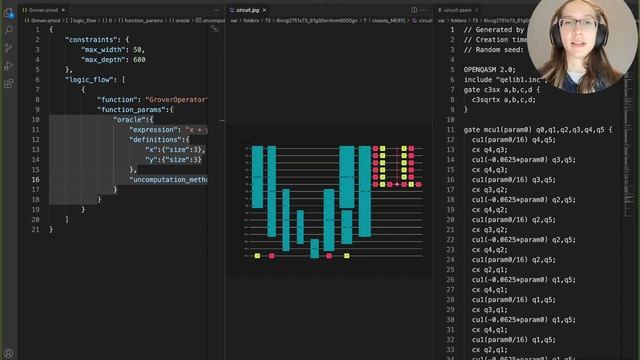Switch to the circuit.jpg tab

pyautogui.click(x=247, y=10)
